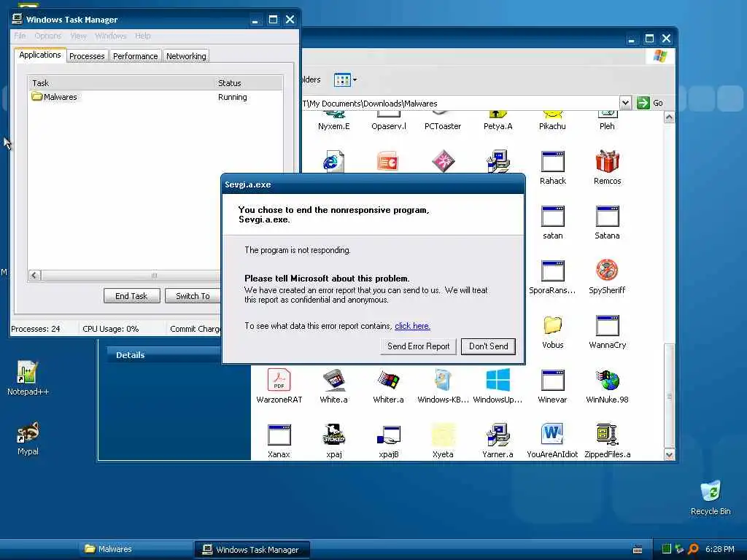747x560 pixels.
Task: Click the Switch To button
Action: pos(193,296)
